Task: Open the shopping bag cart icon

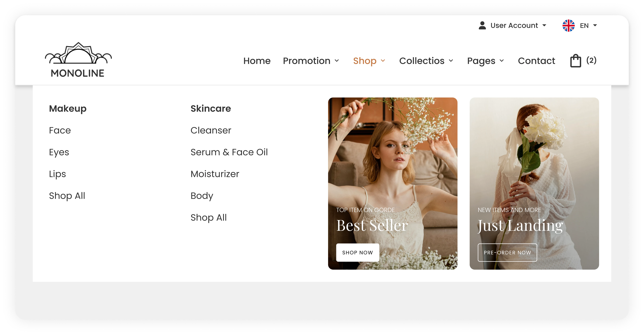Action: (x=575, y=61)
